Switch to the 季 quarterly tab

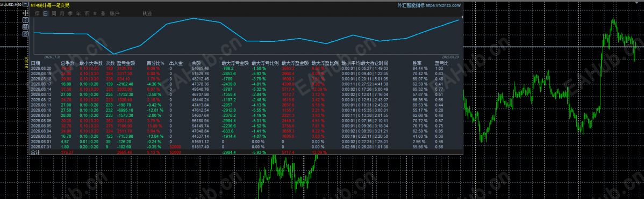70,13
